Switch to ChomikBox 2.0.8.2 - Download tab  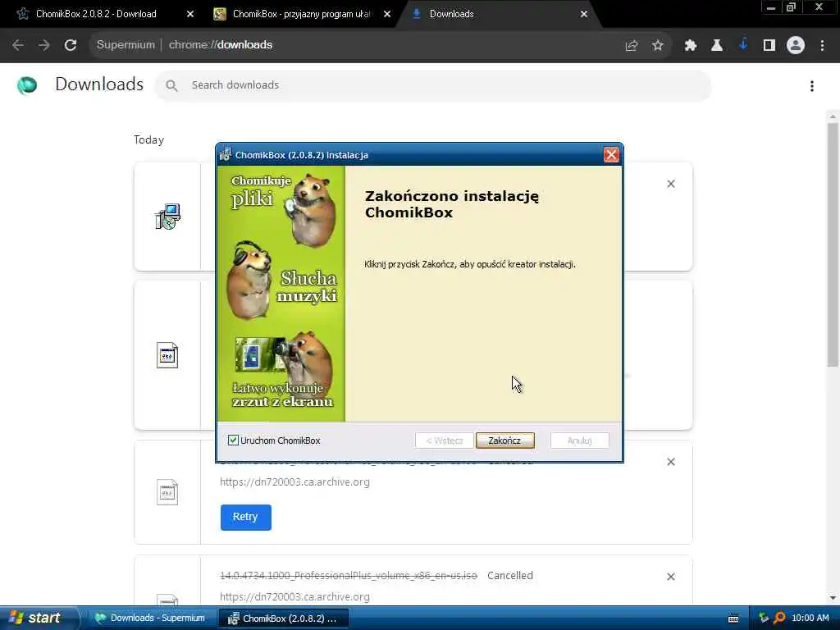click(97, 14)
